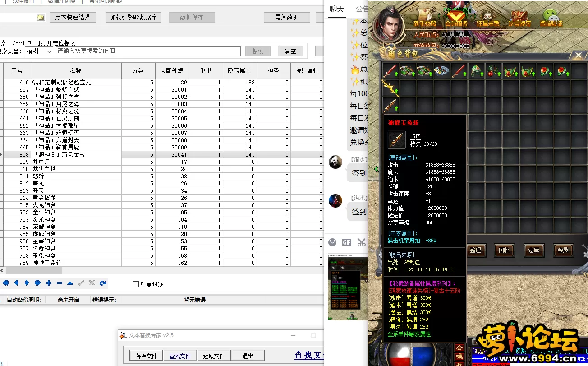The image size is (588, 366).
Task: Click 还原文件 button
Action: click(x=214, y=356)
